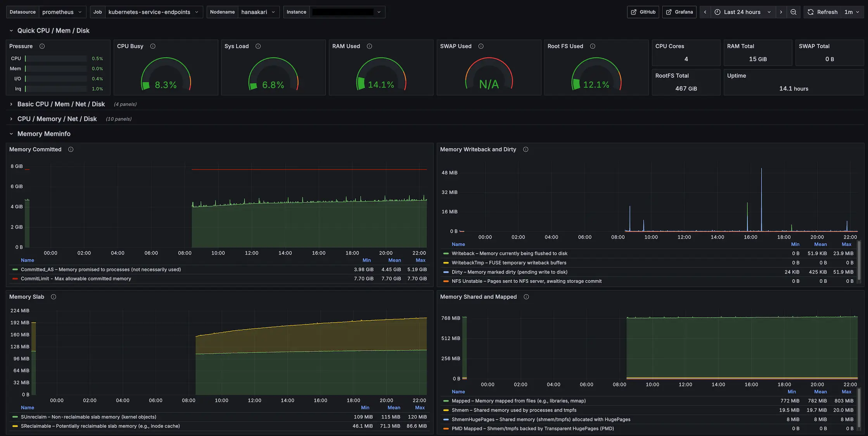Click info icon beside Memory Committed title
The image size is (868, 436).
[71, 149]
